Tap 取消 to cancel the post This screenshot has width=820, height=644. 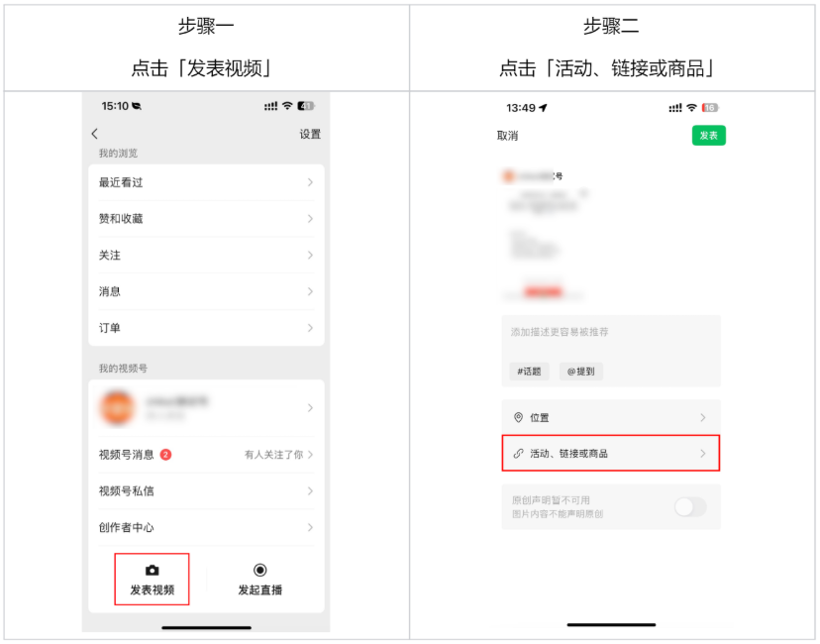[507, 136]
